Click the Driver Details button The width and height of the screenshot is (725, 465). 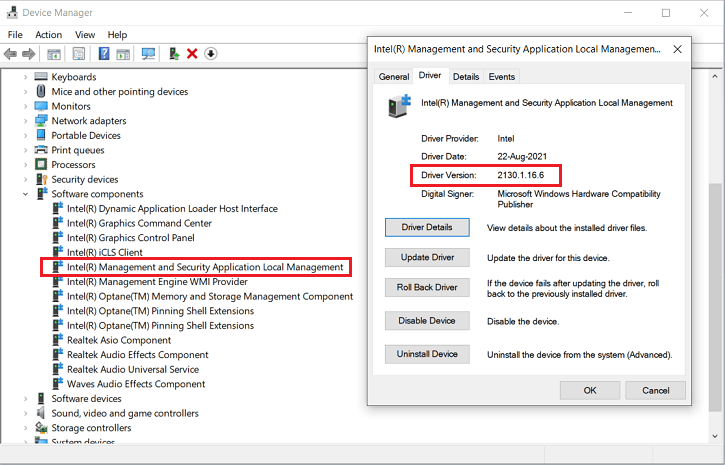(x=427, y=227)
